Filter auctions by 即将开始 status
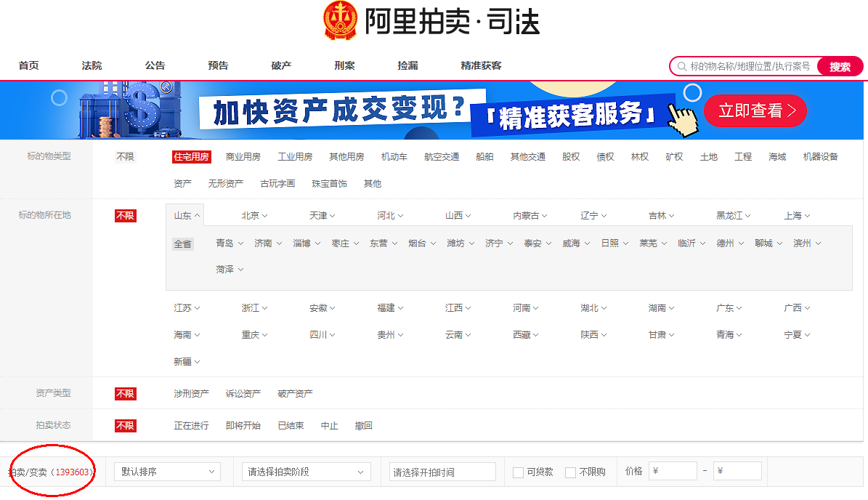Viewport: 868px width, 500px height. point(243,426)
